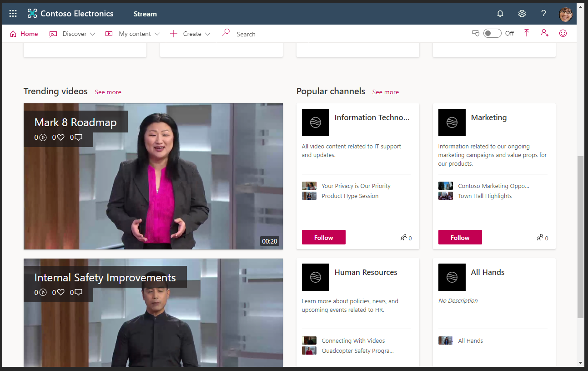Image resolution: width=588 pixels, height=371 pixels.
Task: Click comments icon on Internal Safety Improvements
Action: 78,293
